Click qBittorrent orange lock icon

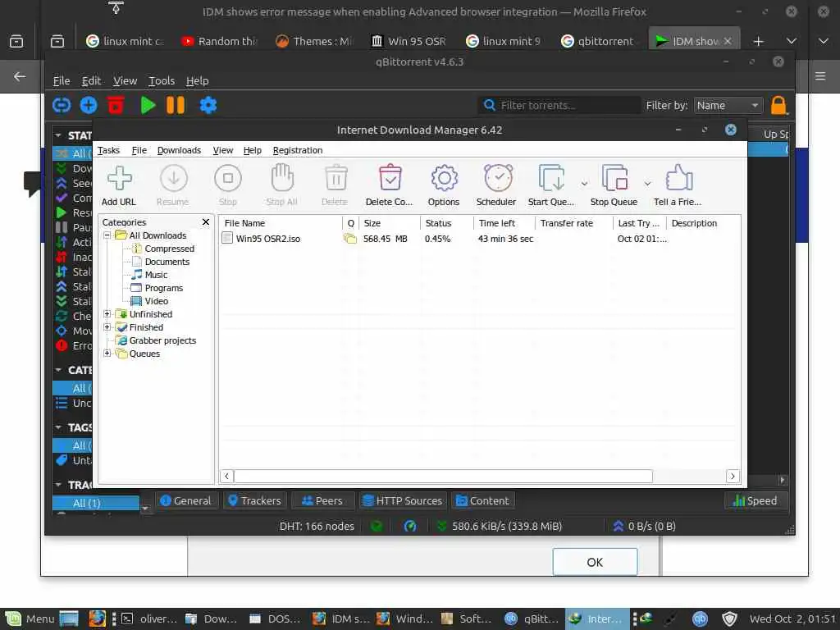(778, 105)
